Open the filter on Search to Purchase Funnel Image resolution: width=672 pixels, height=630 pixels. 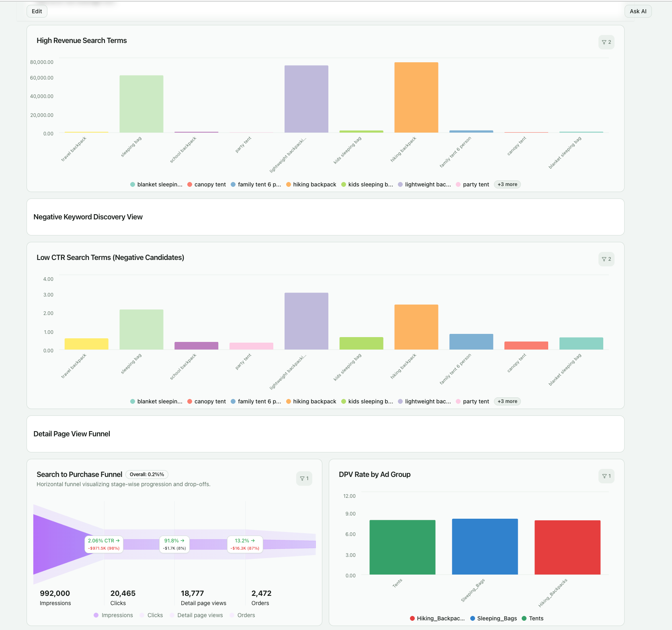point(304,479)
